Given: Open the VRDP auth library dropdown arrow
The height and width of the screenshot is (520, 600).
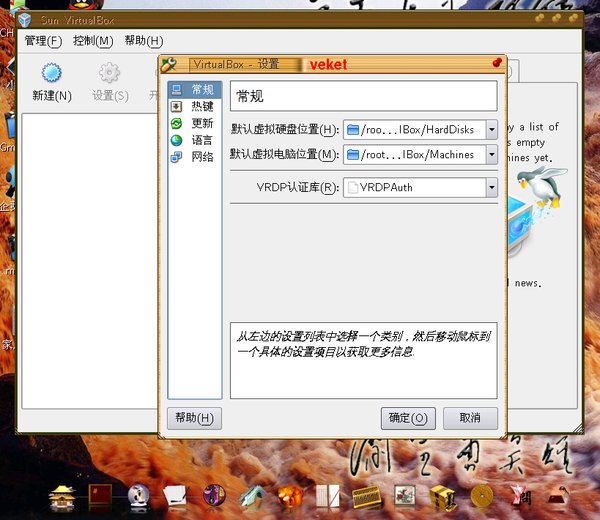Looking at the screenshot, I should 492,187.
